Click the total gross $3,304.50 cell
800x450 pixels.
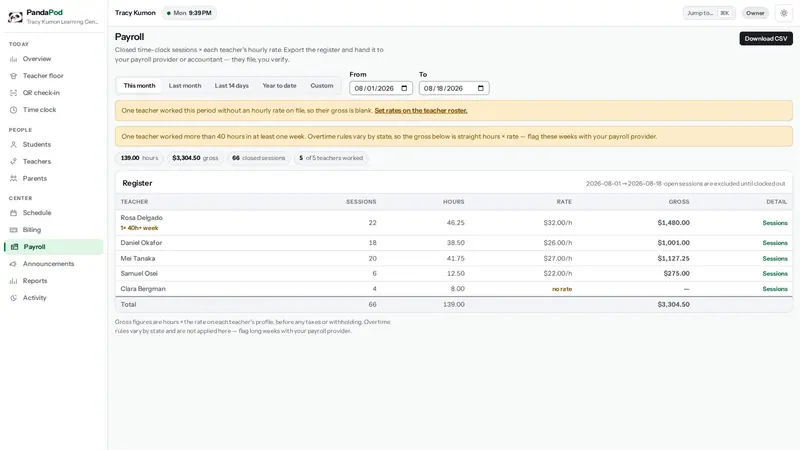point(673,305)
